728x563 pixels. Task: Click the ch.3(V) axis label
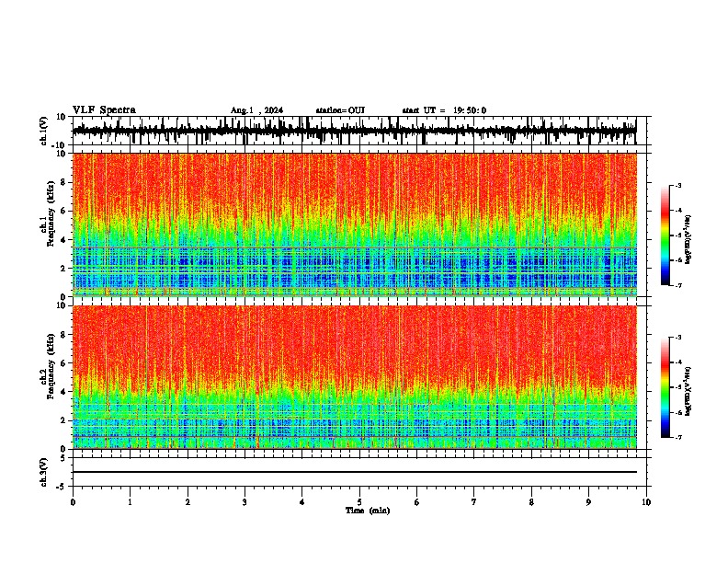[x=44, y=472]
